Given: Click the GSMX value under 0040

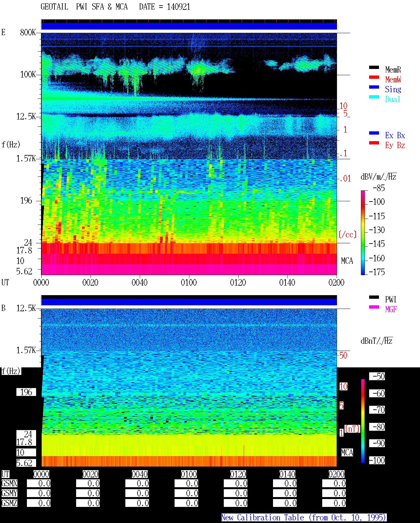Looking at the screenshot, I should tap(137, 484).
